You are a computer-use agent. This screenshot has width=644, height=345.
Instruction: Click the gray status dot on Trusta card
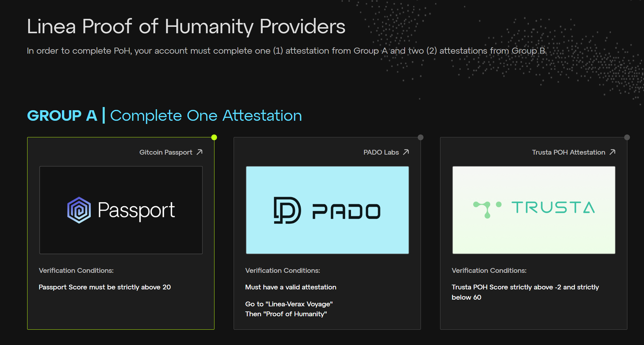coord(627,137)
